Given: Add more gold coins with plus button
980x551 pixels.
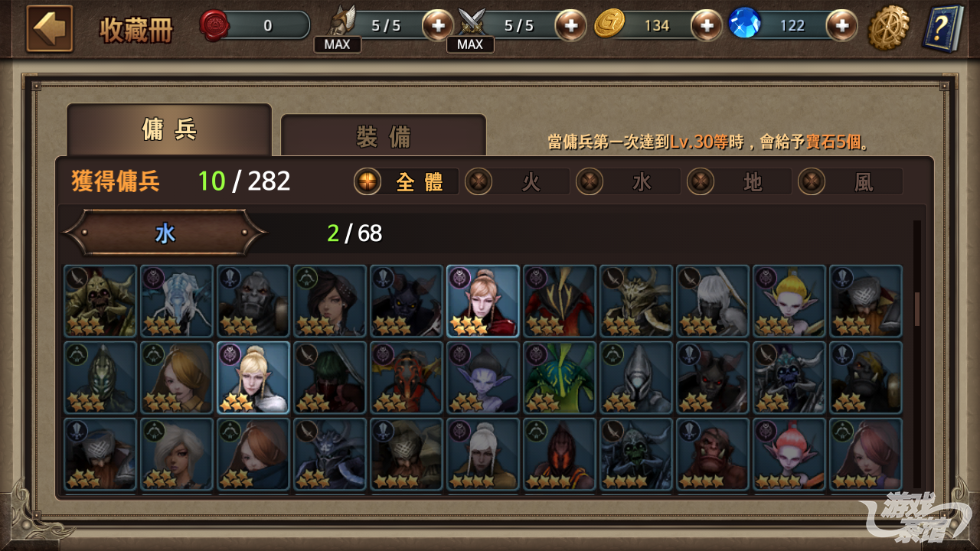Looking at the screenshot, I should coord(706,26).
